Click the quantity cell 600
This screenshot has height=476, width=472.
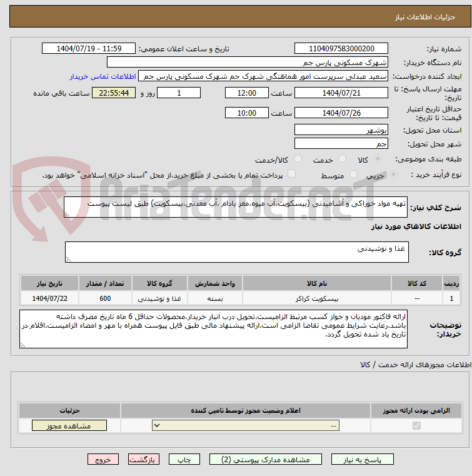coord(105,298)
